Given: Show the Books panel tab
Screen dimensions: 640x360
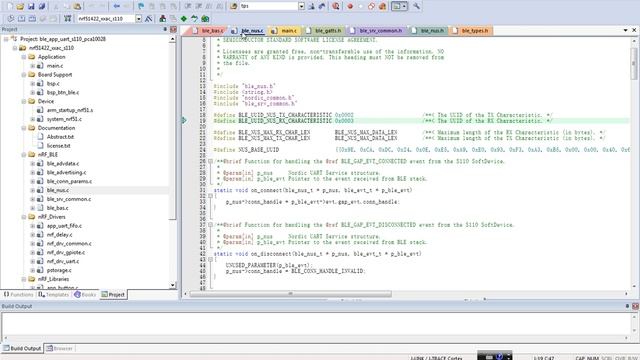Looking at the screenshot, I should (x=85, y=294).
